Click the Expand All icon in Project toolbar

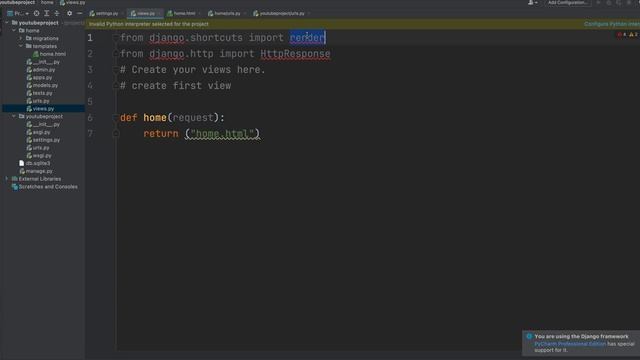(x=47, y=13)
